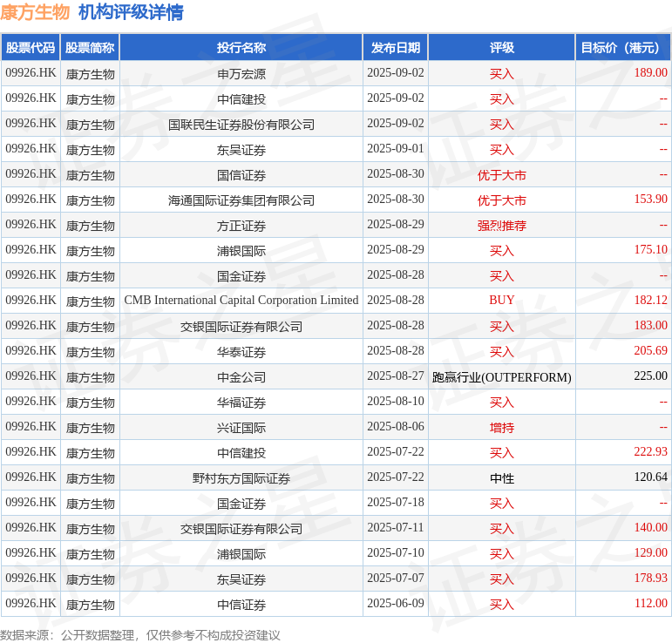Click date 2025-08-10
The image size is (672, 643).
396,402
